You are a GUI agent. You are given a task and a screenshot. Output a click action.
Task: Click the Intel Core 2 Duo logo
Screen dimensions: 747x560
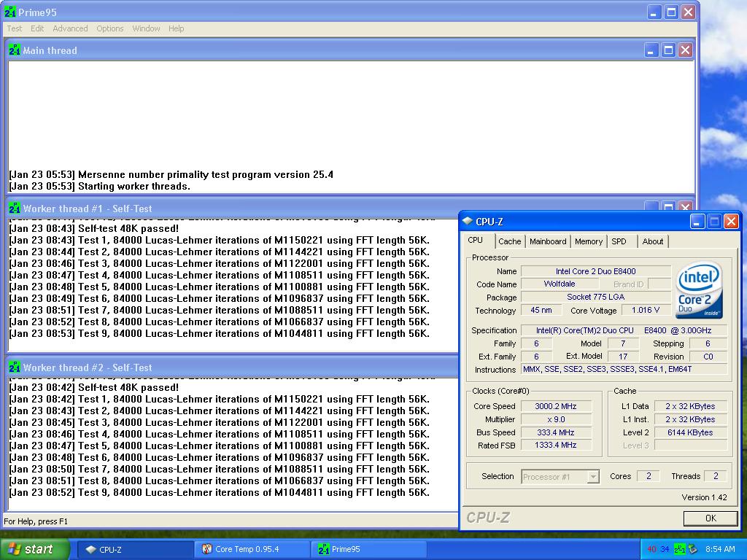coord(699,289)
